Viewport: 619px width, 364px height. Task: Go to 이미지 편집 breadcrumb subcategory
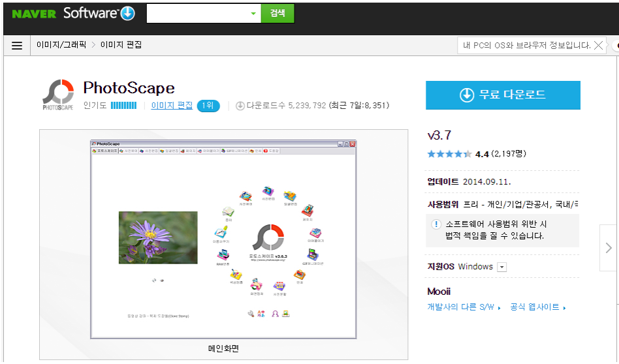point(121,45)
